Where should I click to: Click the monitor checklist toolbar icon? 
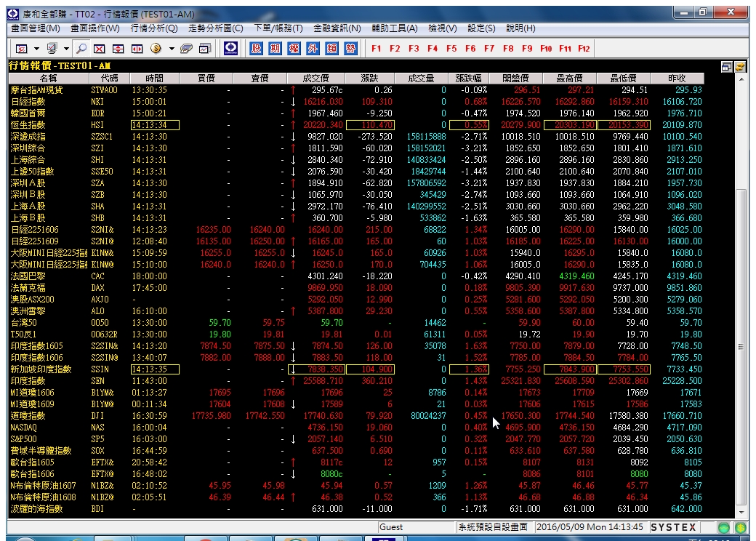click(52, 49)
